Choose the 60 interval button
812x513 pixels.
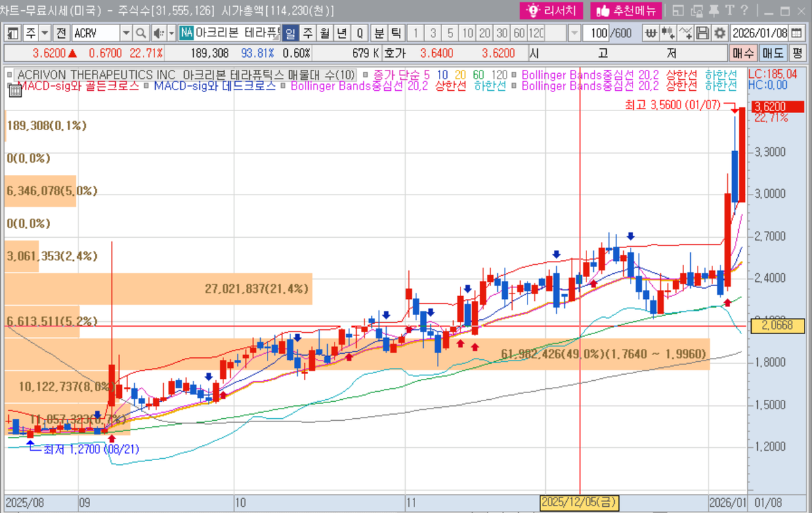(519, 34)
